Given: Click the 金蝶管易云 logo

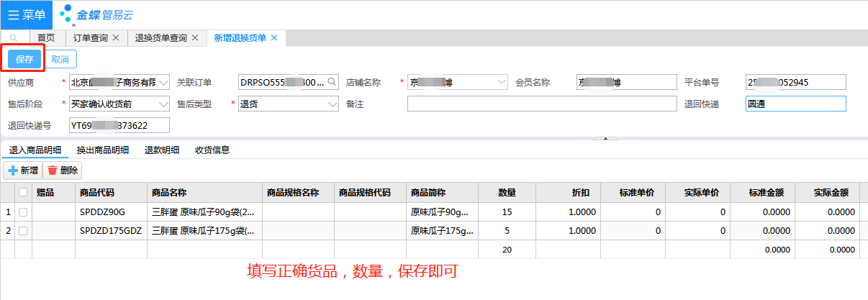Looking at the screenshot, I should tap(96, 14).
